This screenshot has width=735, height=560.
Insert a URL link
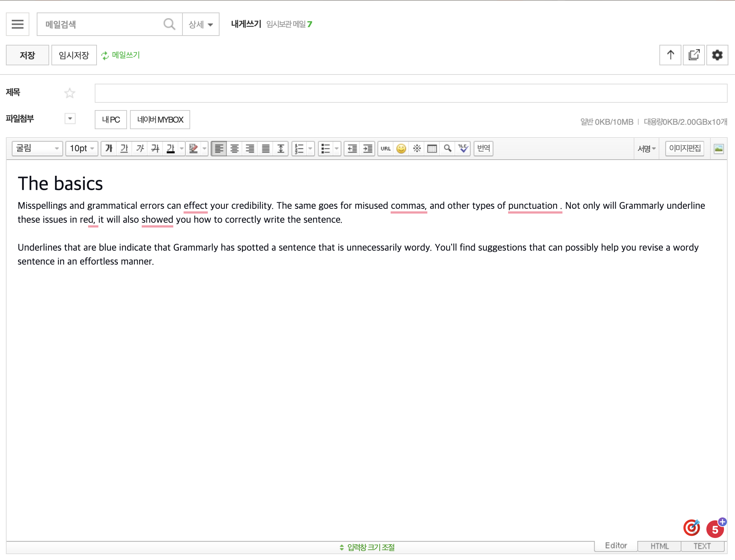point(385,148)
